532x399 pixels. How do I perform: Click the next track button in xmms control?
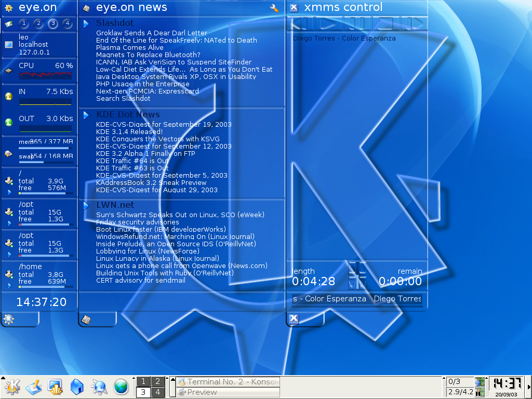pyautogui.click(x=414, y=24)
